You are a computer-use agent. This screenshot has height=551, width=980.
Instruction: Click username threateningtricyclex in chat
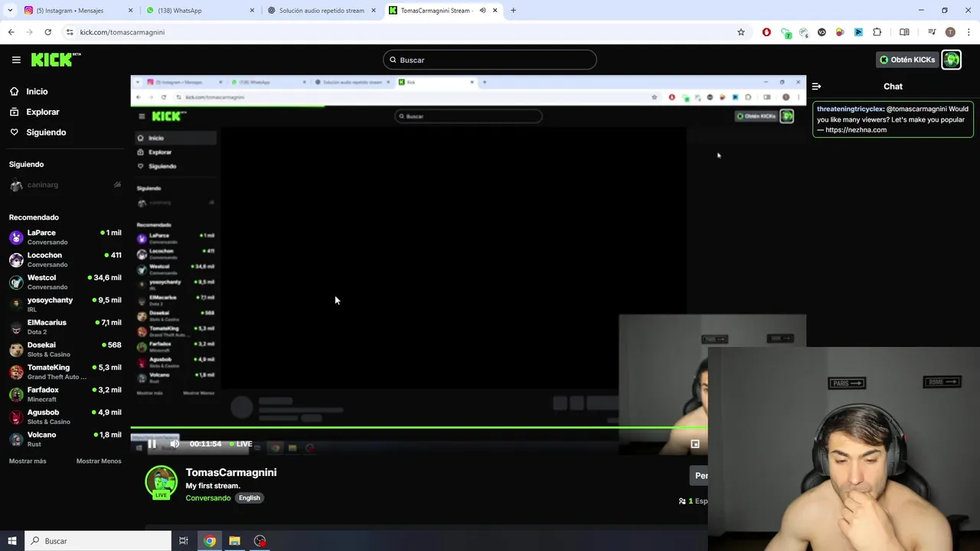coord(851,109)
